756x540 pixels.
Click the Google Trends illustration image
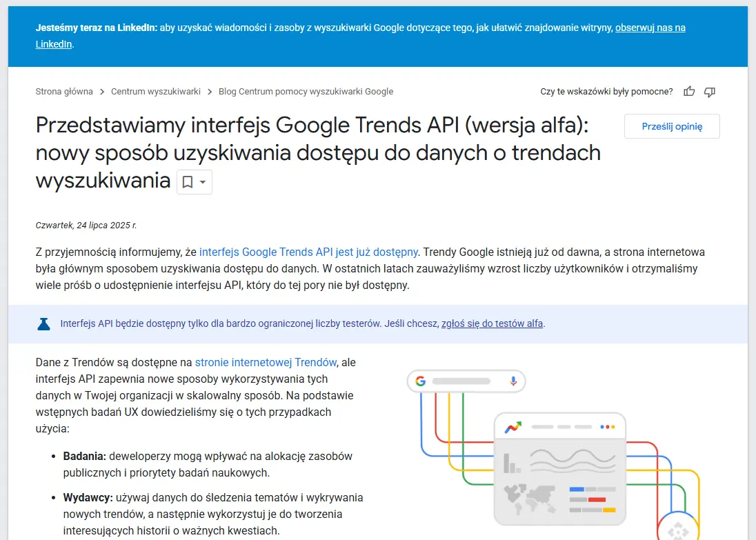553,453
